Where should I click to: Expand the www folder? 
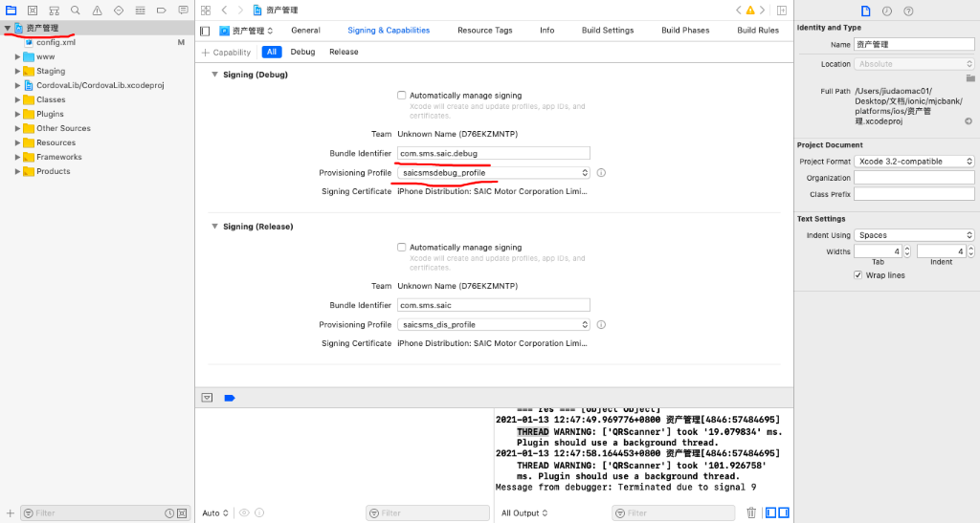point(17,56)
